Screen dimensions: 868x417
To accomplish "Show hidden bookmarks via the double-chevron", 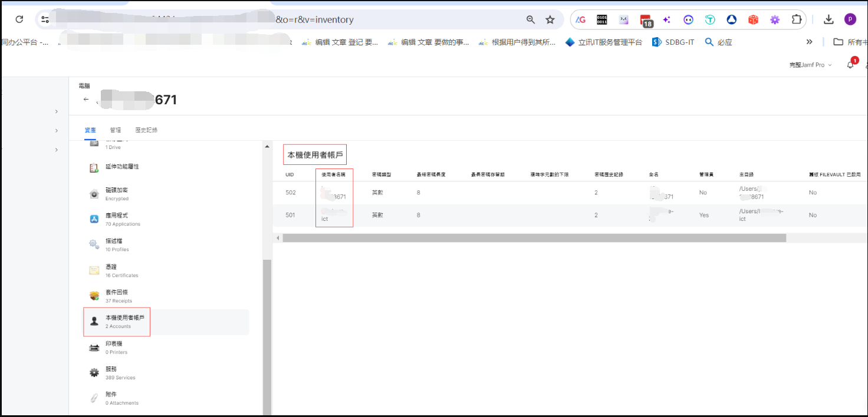I will tap(809, 42).
